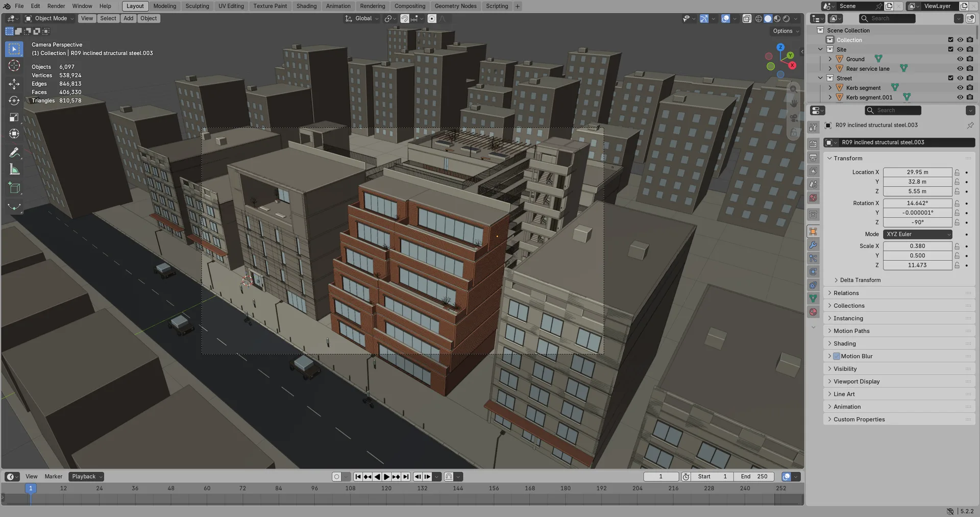Screen dimensions: 980x517
Task: Open the timeline Marker menu
Action: (x=54, y=477)
